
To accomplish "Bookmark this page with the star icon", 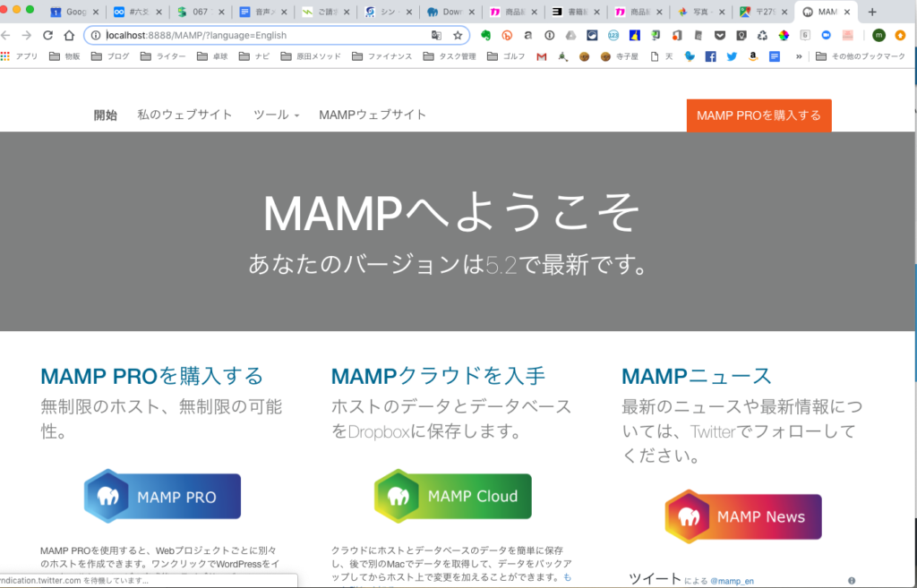I will tap(458, 35).
